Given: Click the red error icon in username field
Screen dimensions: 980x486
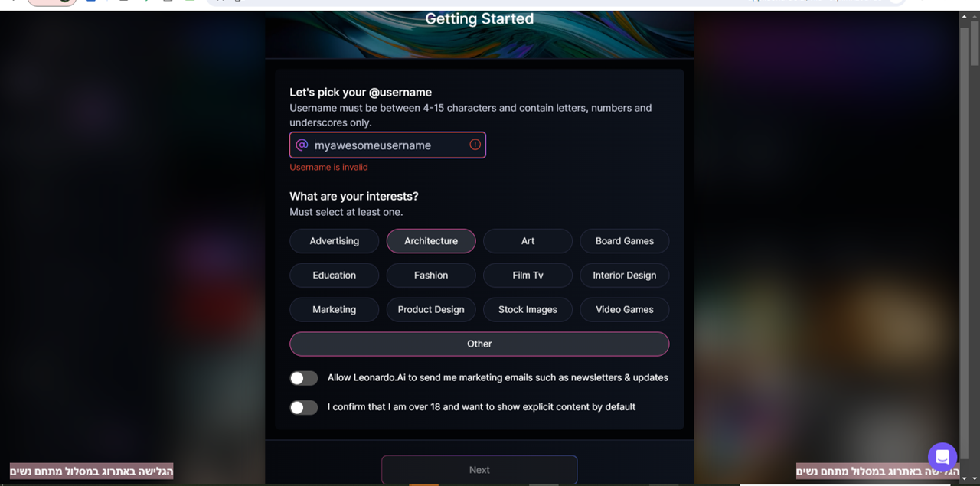Looking at the screenshot, I should 475,145.
